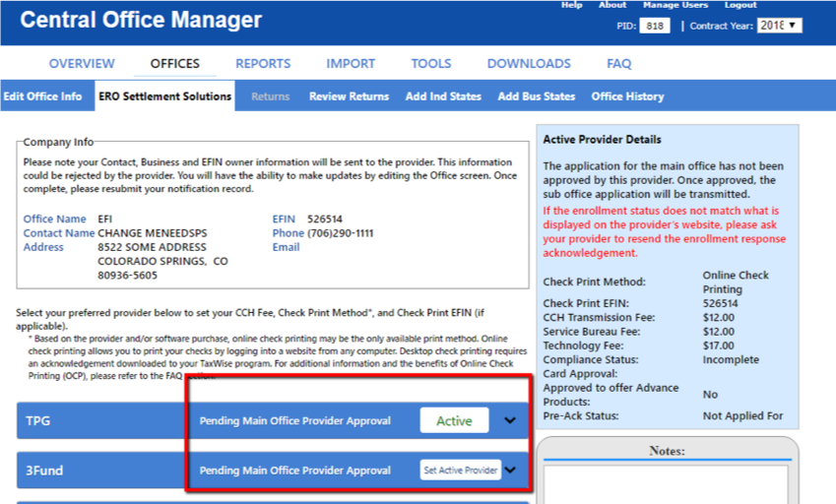The height and width of the screenshot is (504, 836).
Task: Click the PID input field
Action: (655, 27)
